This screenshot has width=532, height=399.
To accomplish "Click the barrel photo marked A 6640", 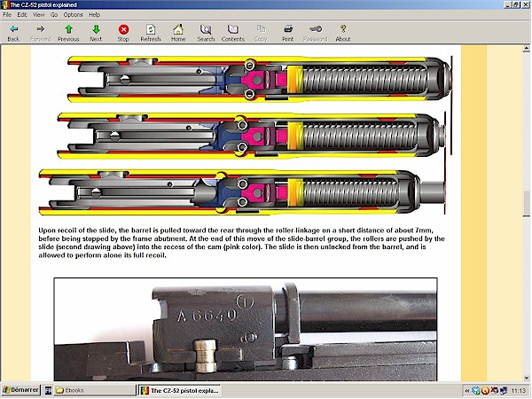I will [246, 329].
